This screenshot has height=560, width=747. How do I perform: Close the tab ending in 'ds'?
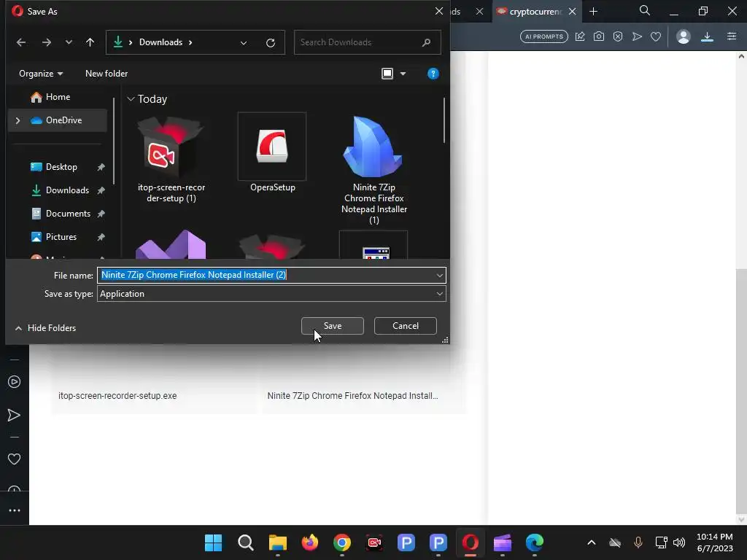pyautogui.click(x=480, y=12)
